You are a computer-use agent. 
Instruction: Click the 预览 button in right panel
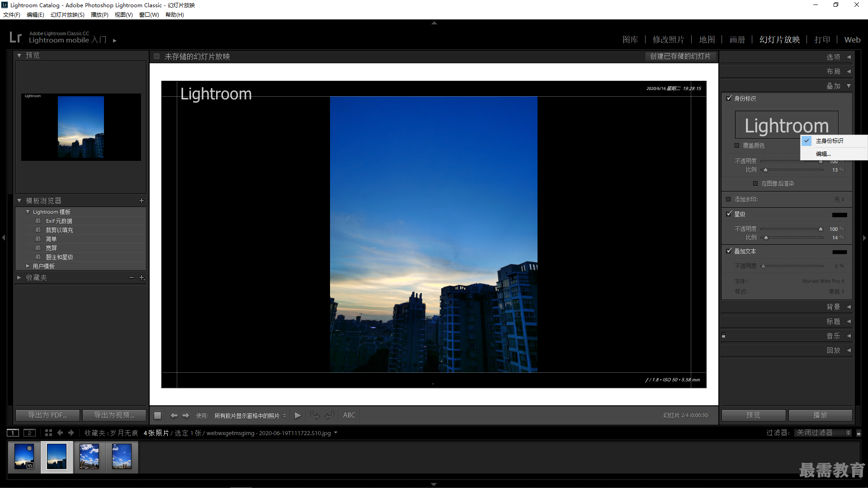point(753,415)
